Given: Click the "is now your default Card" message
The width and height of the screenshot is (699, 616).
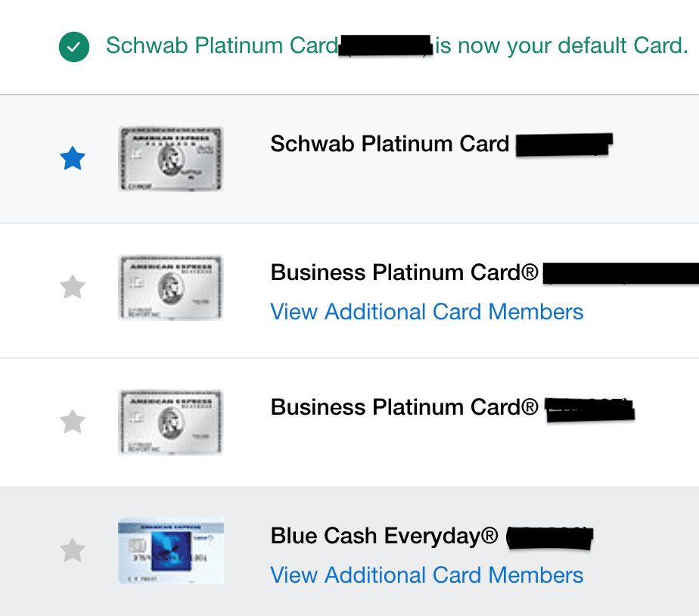Looking at the screenshot, I should (x=561, y=45).
